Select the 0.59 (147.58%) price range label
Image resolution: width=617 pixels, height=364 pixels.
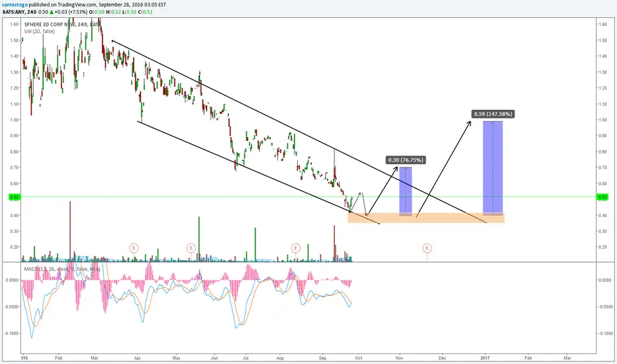pyautogui.click(x=493, y=114)
